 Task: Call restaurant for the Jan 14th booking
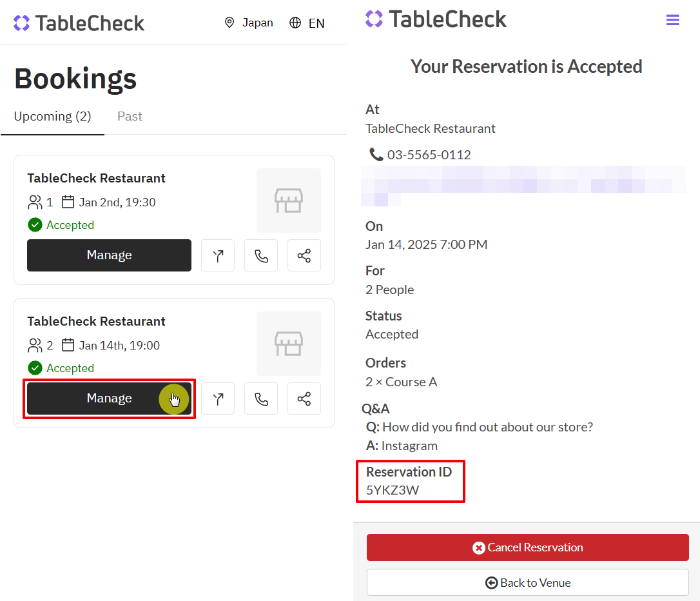[x=261, y=399]
